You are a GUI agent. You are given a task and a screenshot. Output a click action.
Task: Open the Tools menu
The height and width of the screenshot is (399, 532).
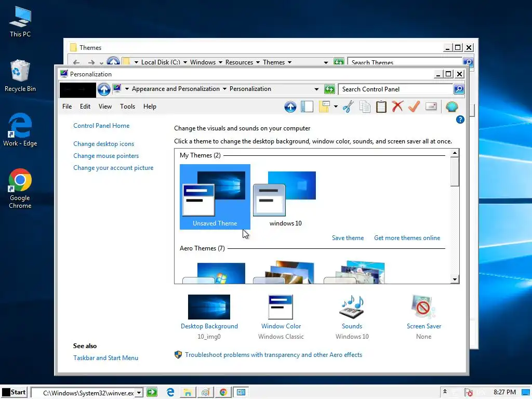[128, 107]
